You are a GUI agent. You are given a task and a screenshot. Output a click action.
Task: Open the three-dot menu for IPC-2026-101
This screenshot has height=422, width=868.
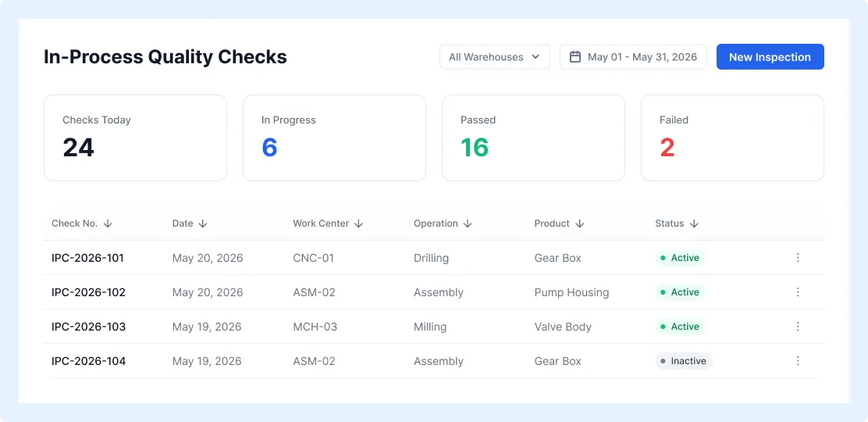(798, 257)
